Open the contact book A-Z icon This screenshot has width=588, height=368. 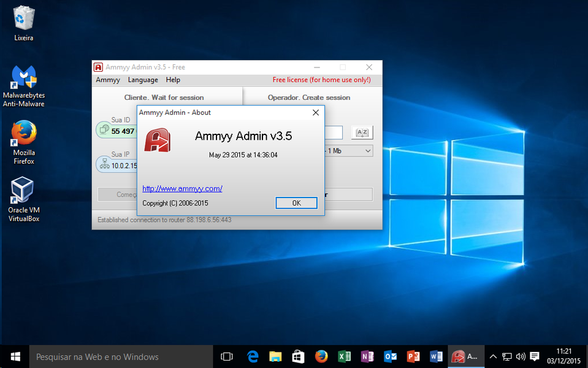pos(362,132)
